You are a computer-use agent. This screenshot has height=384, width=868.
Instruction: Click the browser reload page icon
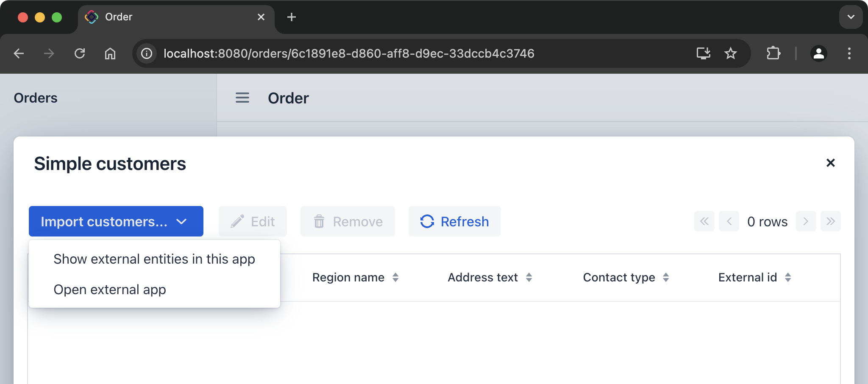(x=80, y=53)
